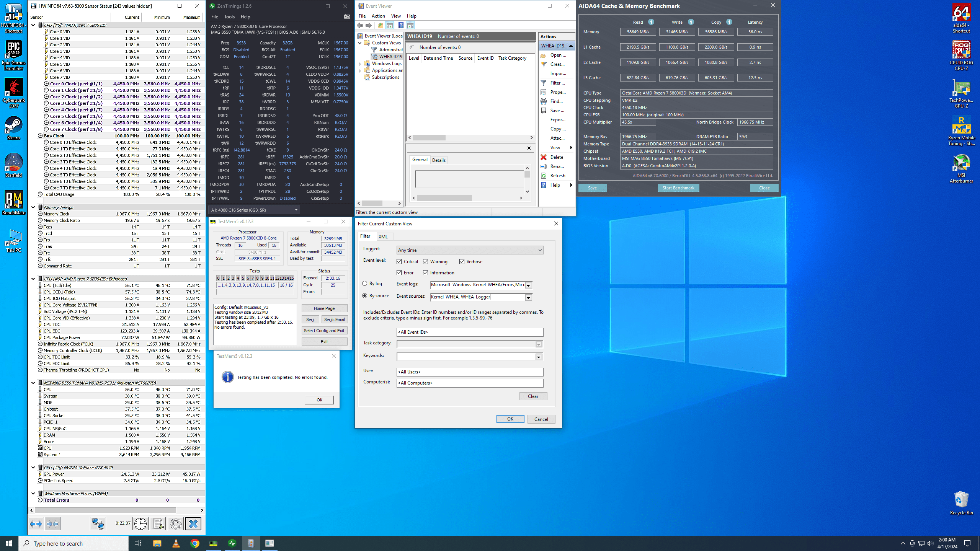Close HWiNFO sensors with X icon
This screenshot has width=980, height=551.
(193, 524)
